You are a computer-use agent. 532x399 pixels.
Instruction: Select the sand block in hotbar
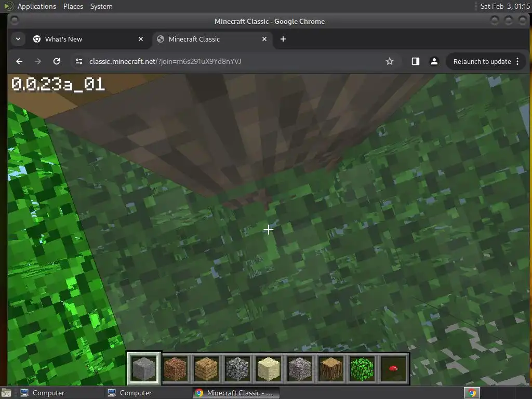pos(269,368)
